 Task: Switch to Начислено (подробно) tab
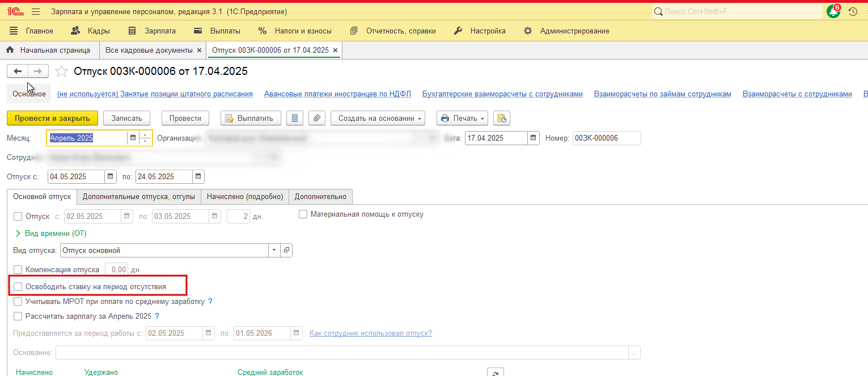point(244,196)
